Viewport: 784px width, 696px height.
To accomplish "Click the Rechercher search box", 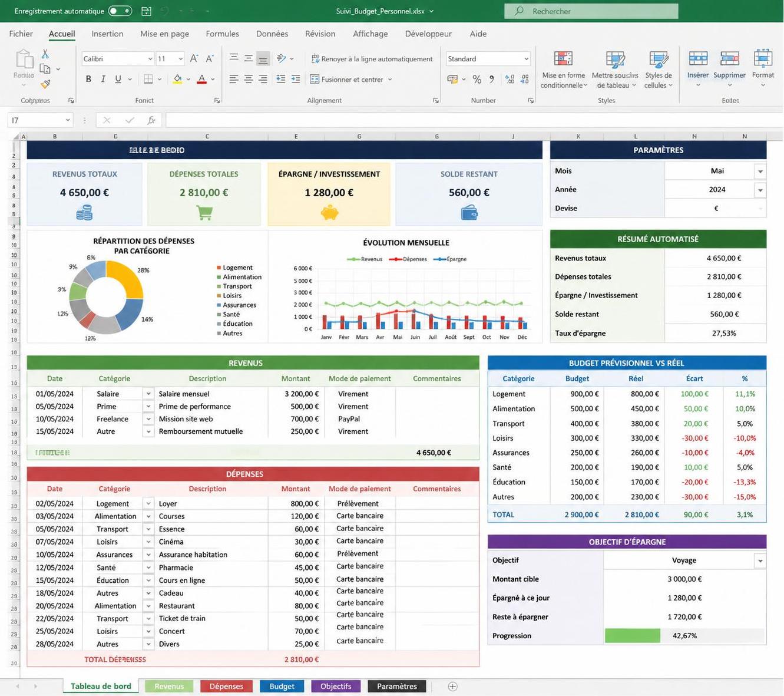I will [x=591, y=11].
